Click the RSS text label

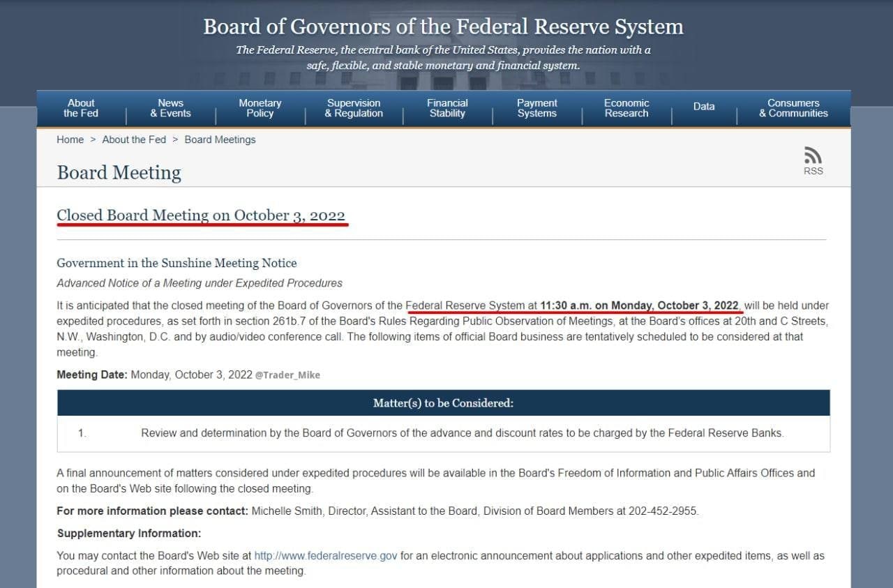pyautogui.click(x=813, y=171)
